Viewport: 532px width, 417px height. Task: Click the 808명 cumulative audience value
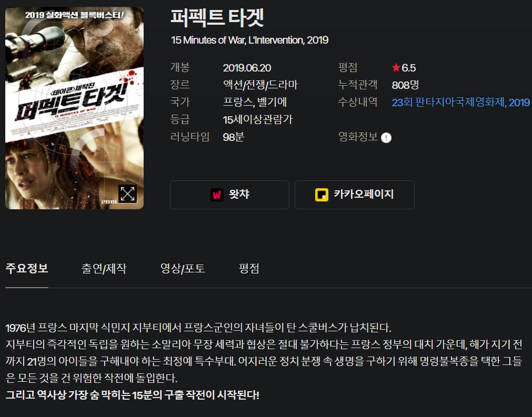tap(406, 85)
